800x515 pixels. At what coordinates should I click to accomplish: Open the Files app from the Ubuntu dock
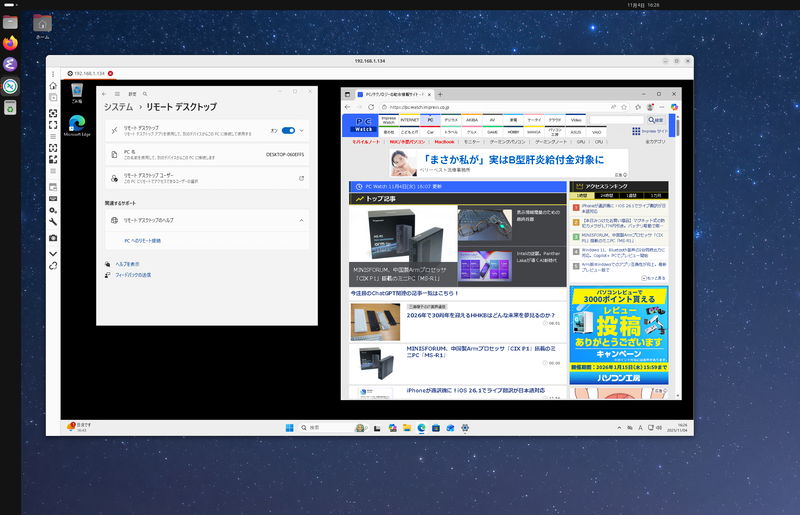pos(10,22)
